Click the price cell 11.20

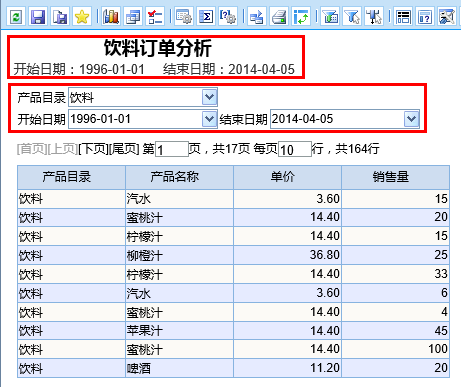coord(287,368)
